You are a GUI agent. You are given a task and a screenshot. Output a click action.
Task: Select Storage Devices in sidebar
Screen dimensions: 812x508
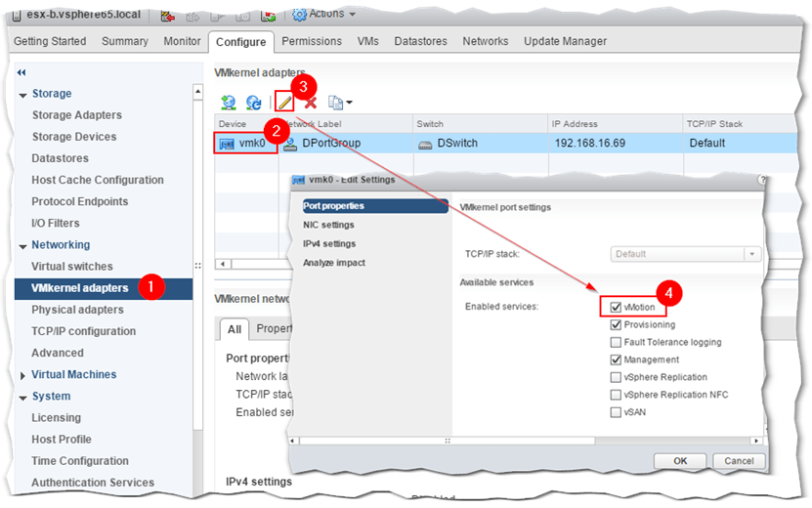coord(74,137)
